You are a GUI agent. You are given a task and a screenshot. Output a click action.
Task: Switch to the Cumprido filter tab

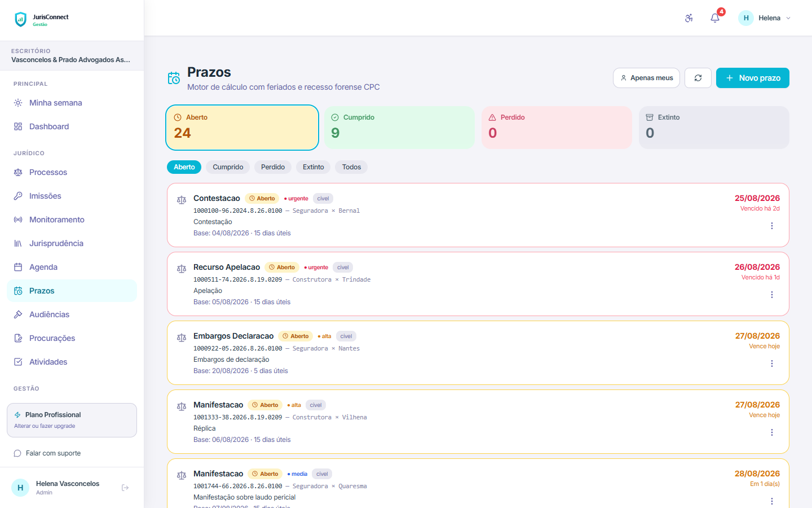click(x=228, y=167)
